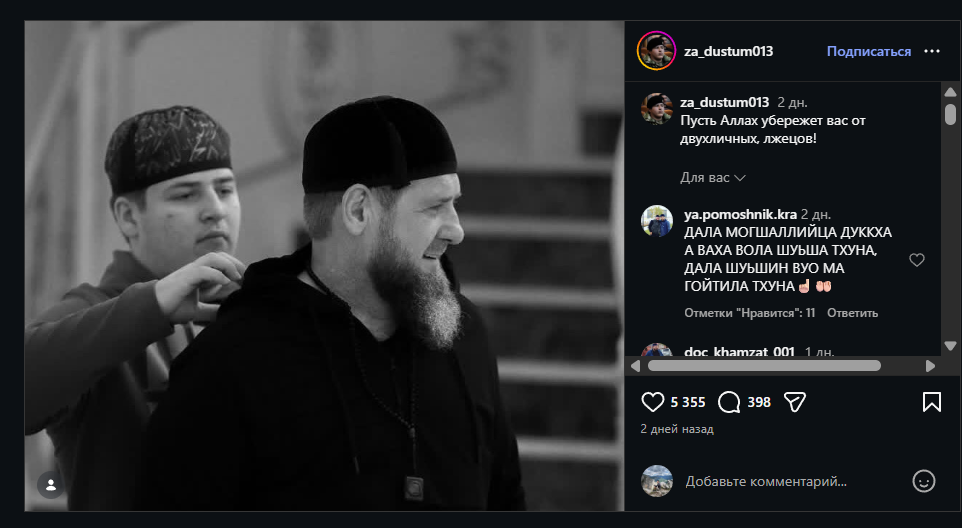Screen dimensions: 962x528
Task: Open comments via speech bubble icon
Action: click(x=730, y=402)
